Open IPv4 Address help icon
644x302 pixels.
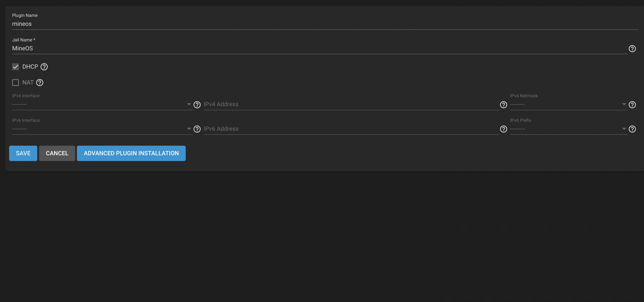503,105
